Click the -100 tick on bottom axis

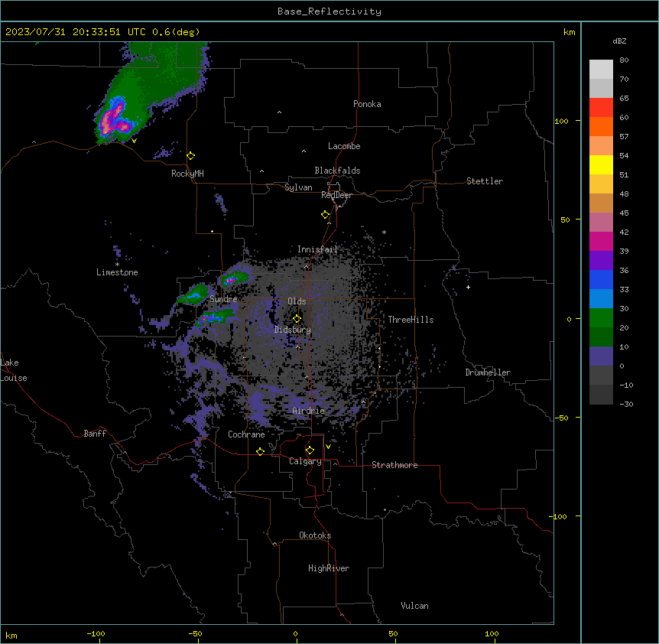96,633
